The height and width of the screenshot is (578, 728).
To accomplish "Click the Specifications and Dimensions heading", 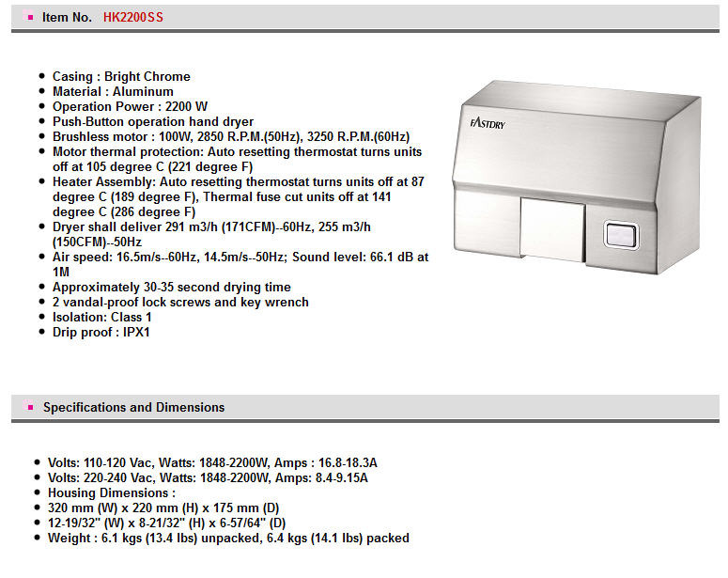I will click(133, 408).
